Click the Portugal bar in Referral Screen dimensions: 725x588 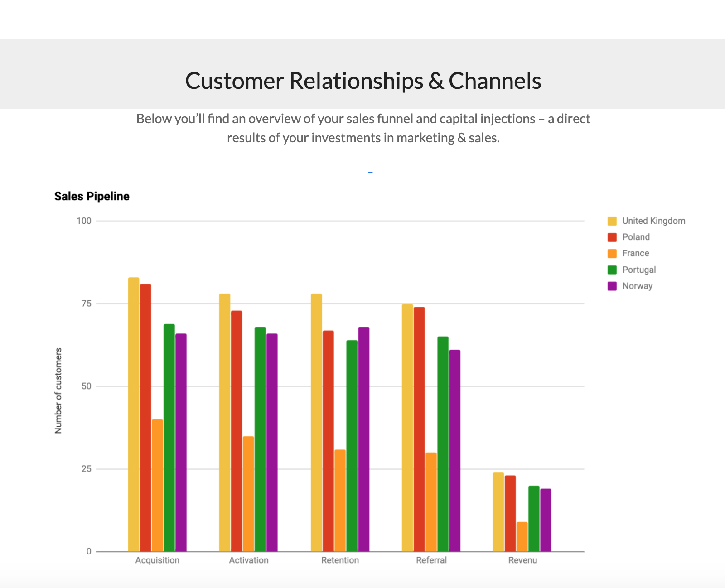click(443, 444)
